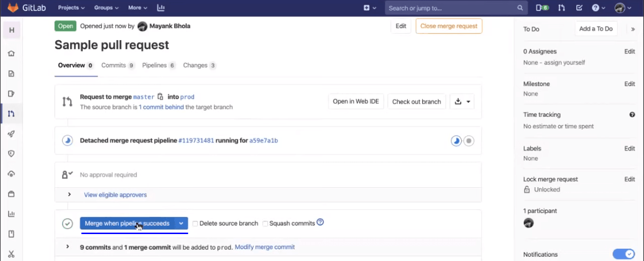Screen dimensions: 644x261
Task: Copy the source branch name icon
Action: (161, 96)
